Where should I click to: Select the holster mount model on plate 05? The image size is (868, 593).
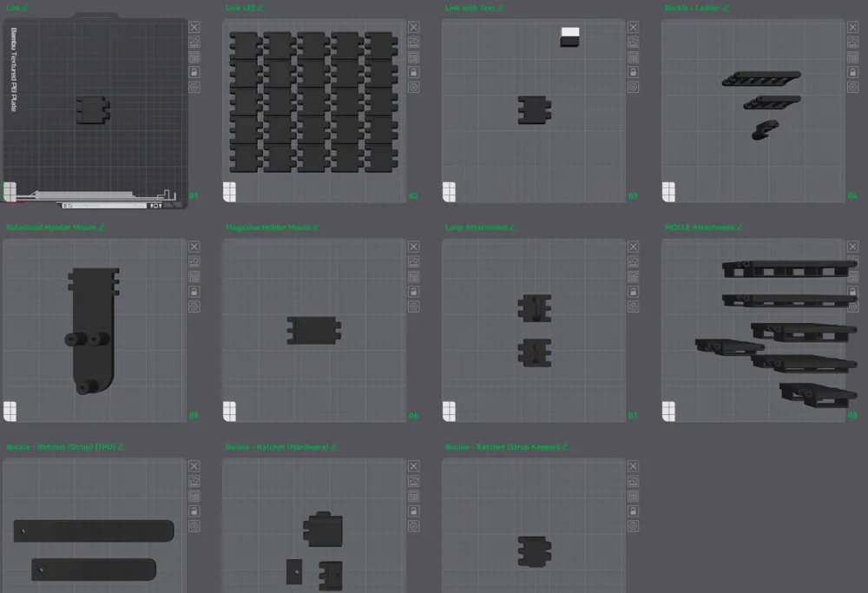click(93, 331)
